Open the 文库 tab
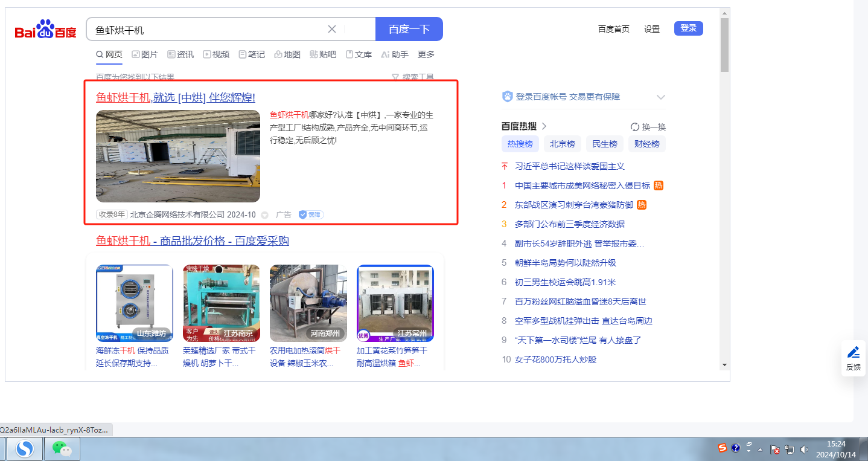Viewport: 868px width, 461px height. coord(359,54)
